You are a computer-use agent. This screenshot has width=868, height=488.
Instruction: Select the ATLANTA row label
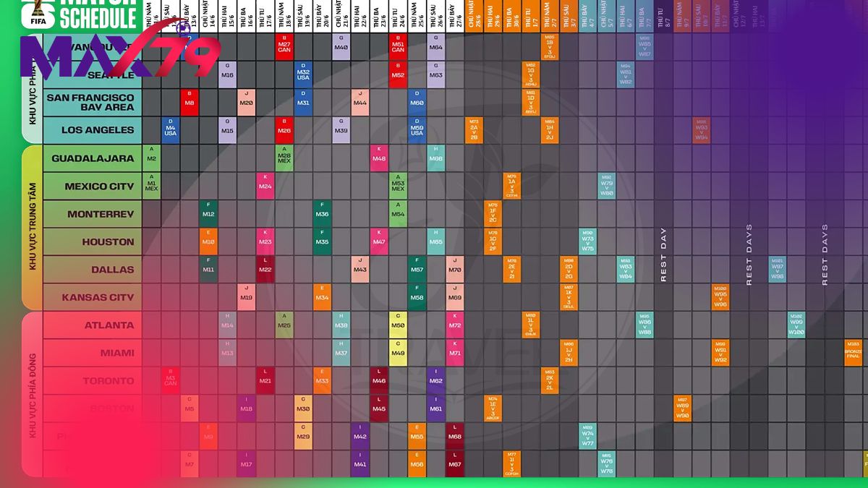[93, 325]
